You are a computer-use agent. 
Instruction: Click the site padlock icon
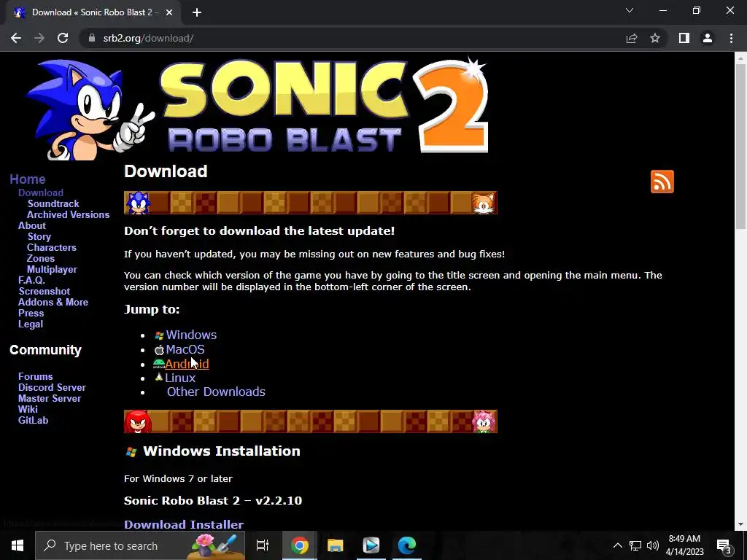(91, 38)
